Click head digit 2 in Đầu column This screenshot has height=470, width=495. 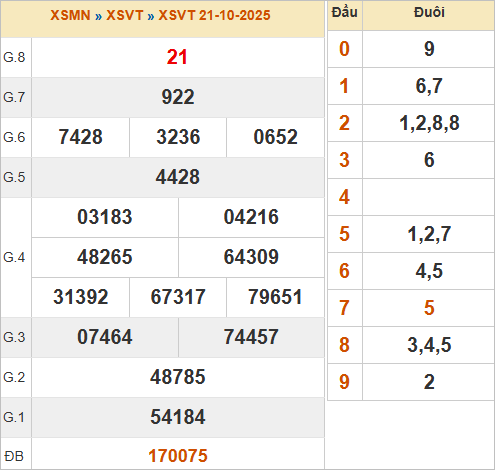[344, 123]
